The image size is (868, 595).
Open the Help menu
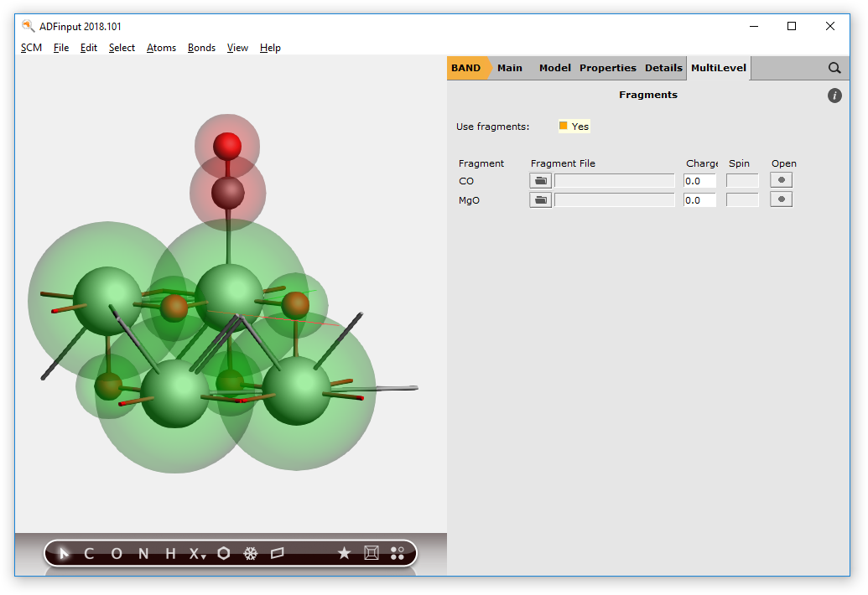pos(270,48)
